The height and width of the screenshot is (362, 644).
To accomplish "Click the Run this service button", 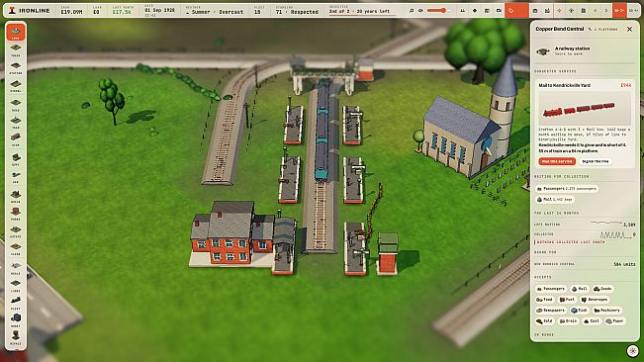I will [x=557, y=161].
